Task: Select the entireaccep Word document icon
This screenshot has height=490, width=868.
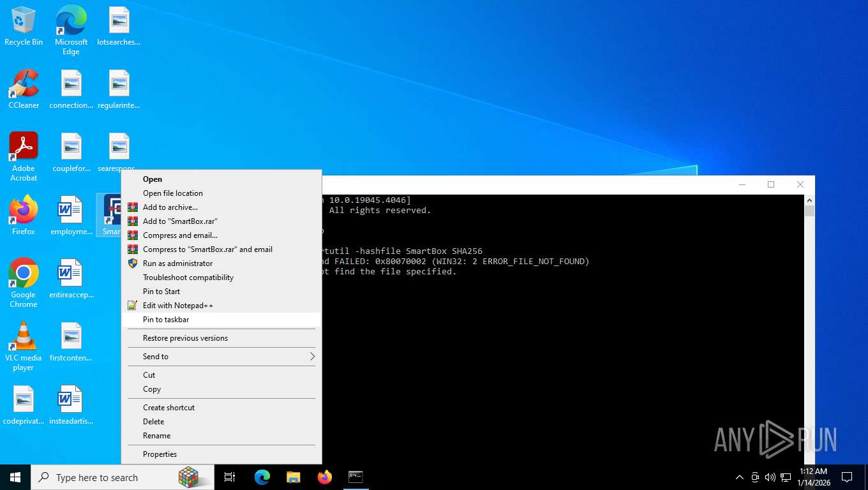Action: [x=71, y=279]
